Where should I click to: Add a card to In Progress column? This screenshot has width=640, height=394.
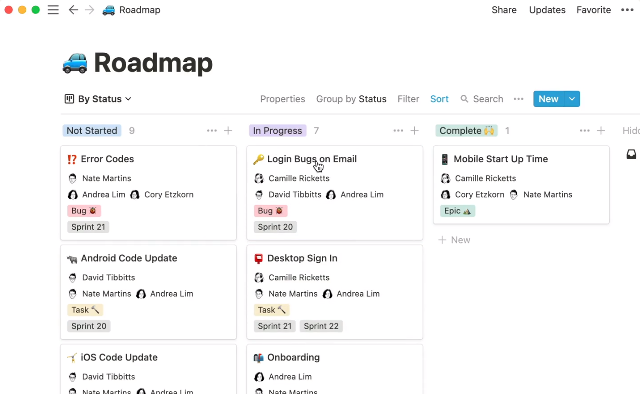tap(414, 131)
